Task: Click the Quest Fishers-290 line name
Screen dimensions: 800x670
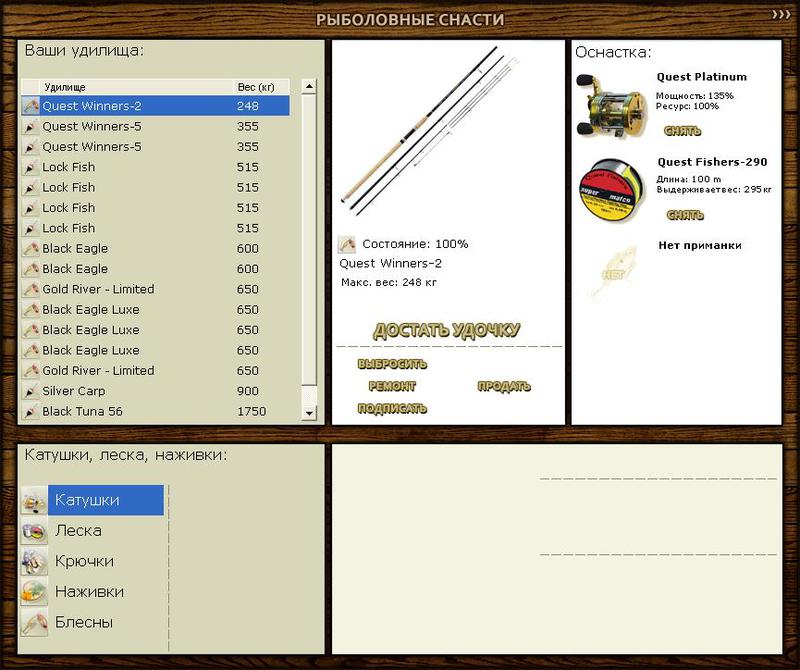Action: coord(712,162)
